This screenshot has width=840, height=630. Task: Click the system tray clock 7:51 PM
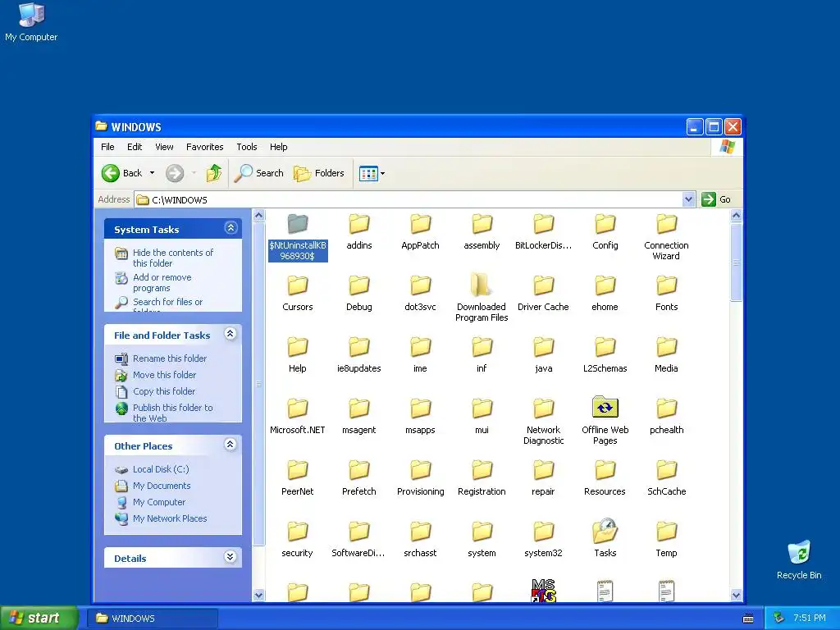[809, 619]
